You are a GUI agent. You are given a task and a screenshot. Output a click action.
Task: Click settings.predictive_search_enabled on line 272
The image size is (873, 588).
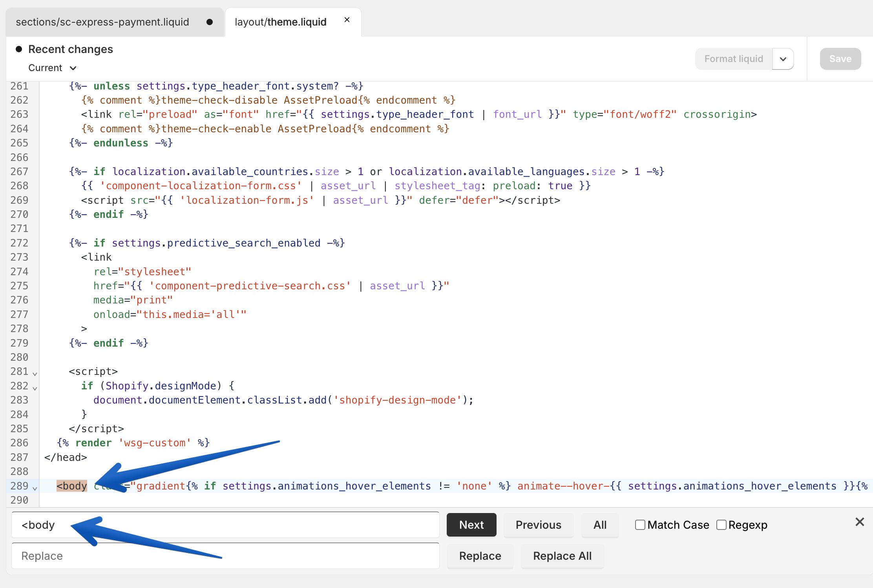pos(216,243)
